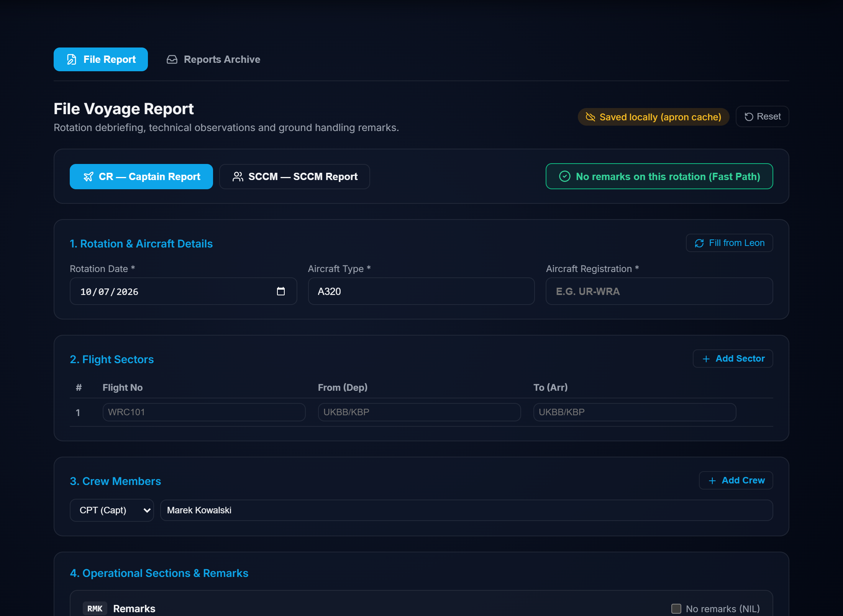The image size is (843, 616).
Task: Click the 'Flight No' column header
Action: pos(123,388)
